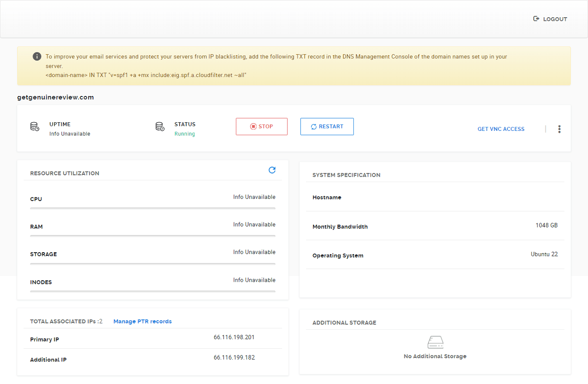
Task: Restart the server
Action: point(327,127)
